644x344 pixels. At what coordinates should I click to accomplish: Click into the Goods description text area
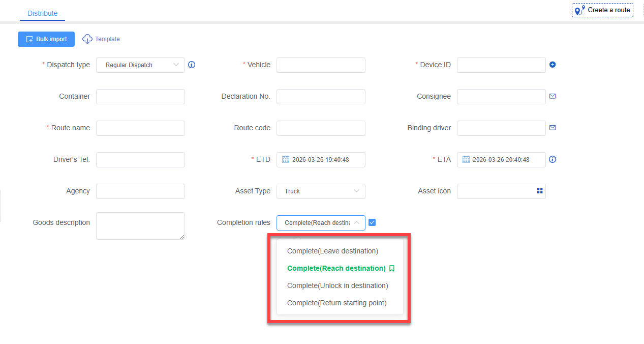140,225
